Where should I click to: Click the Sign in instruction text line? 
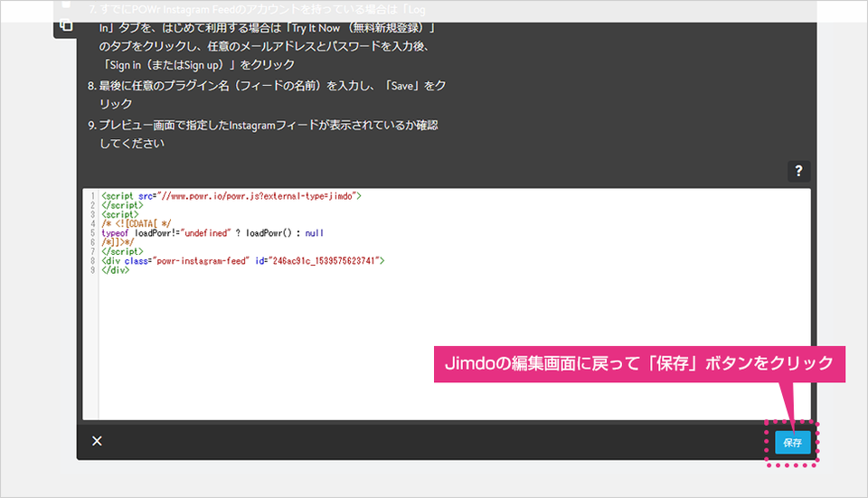197,65
